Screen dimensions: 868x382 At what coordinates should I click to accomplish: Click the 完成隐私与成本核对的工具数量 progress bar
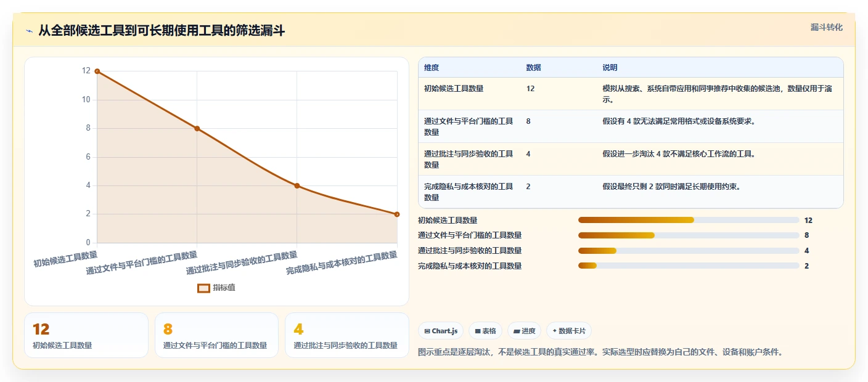689,266
